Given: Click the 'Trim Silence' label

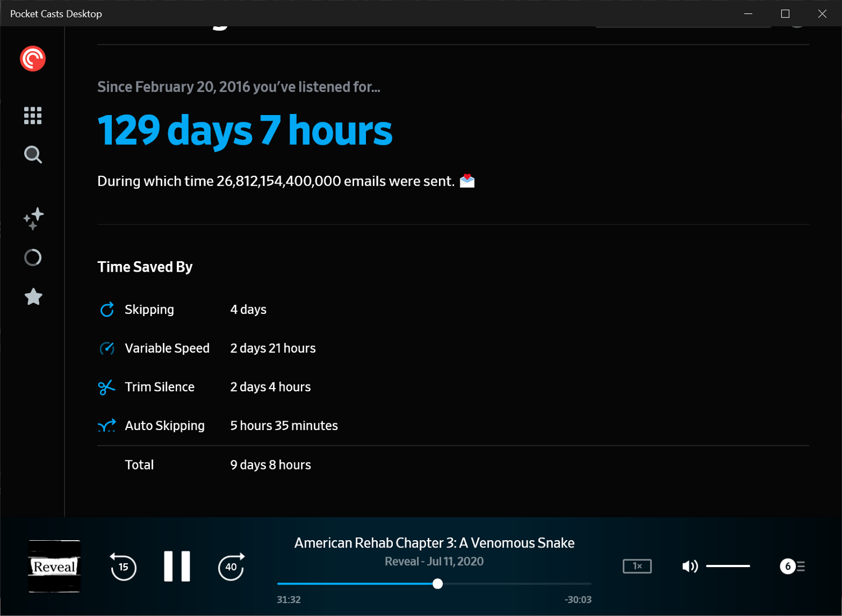Looking at the screenshot, I should (x=159, y=387).
